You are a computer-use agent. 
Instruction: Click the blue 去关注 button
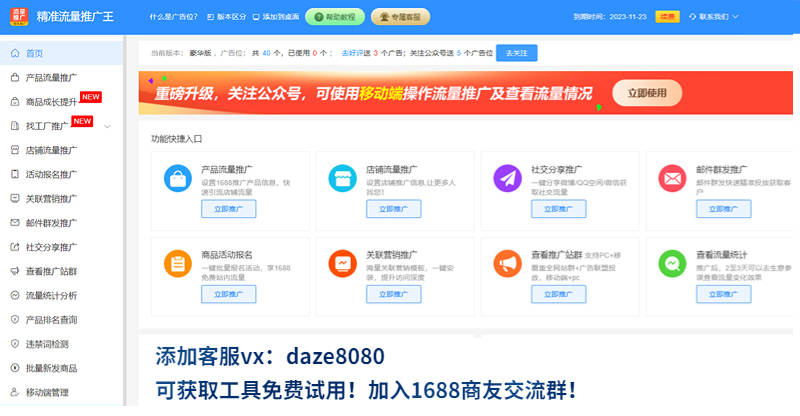[x=516, y=53]
